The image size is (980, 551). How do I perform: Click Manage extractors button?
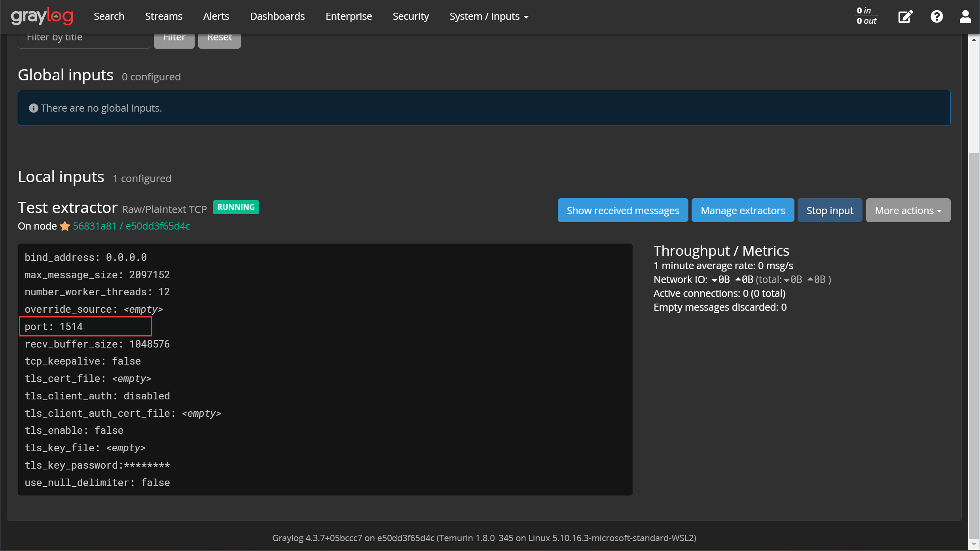743,210
